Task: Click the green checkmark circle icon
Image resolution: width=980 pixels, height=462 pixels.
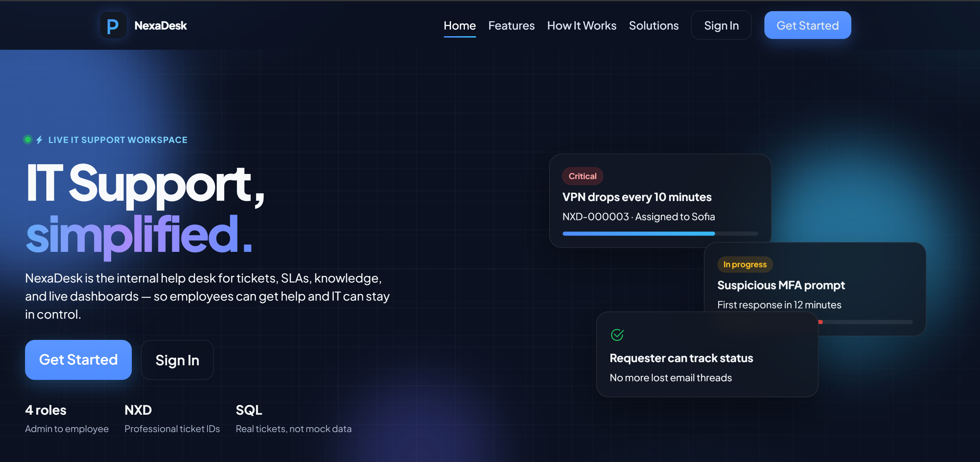Action: tap(617, 335)
